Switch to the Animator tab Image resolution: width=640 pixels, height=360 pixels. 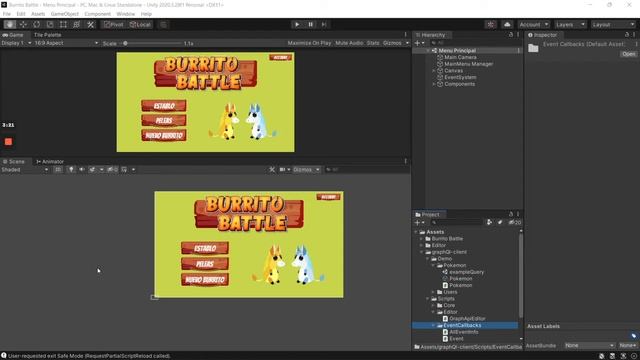pos(50,162)
